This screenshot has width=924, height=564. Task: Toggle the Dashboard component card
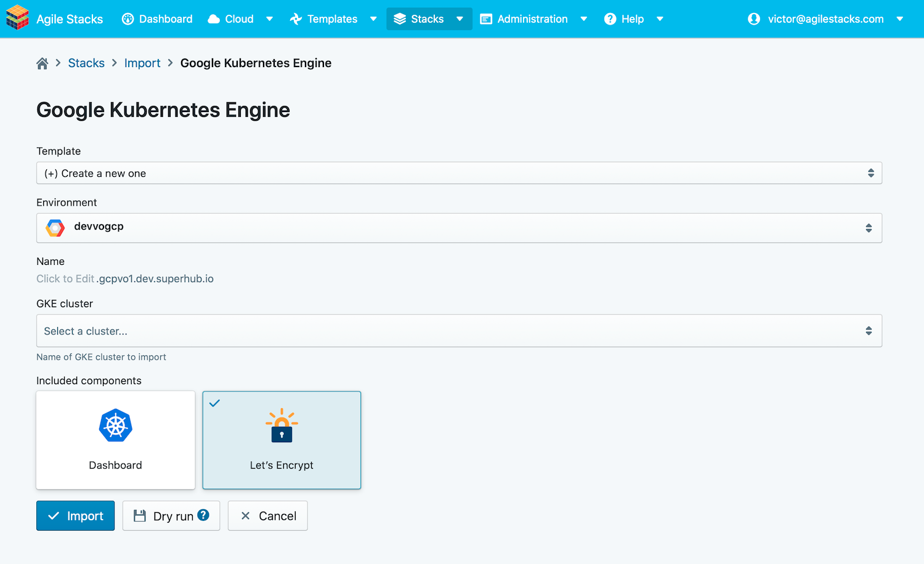coord(116,440)
